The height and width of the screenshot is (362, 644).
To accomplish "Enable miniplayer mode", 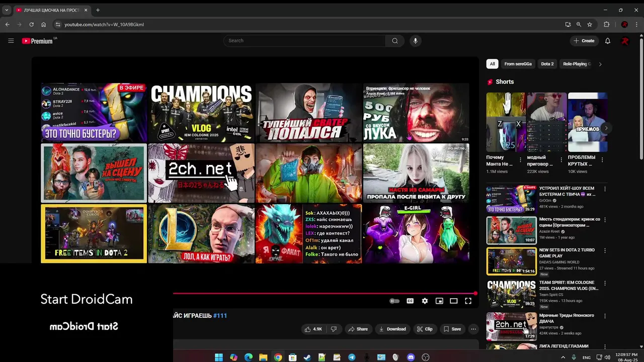I will [439, 301].
